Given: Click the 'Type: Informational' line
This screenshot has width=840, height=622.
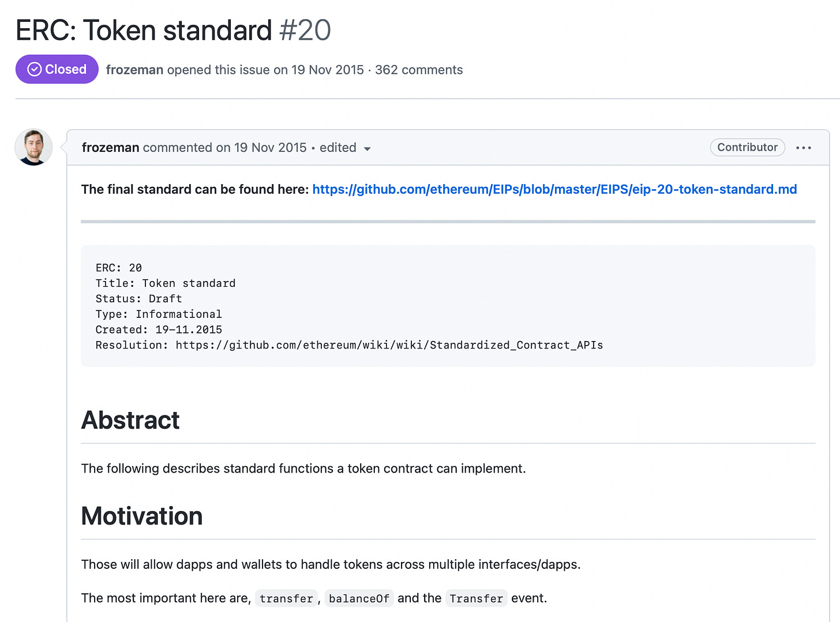Looking at the screenshot, I should 159,314.
